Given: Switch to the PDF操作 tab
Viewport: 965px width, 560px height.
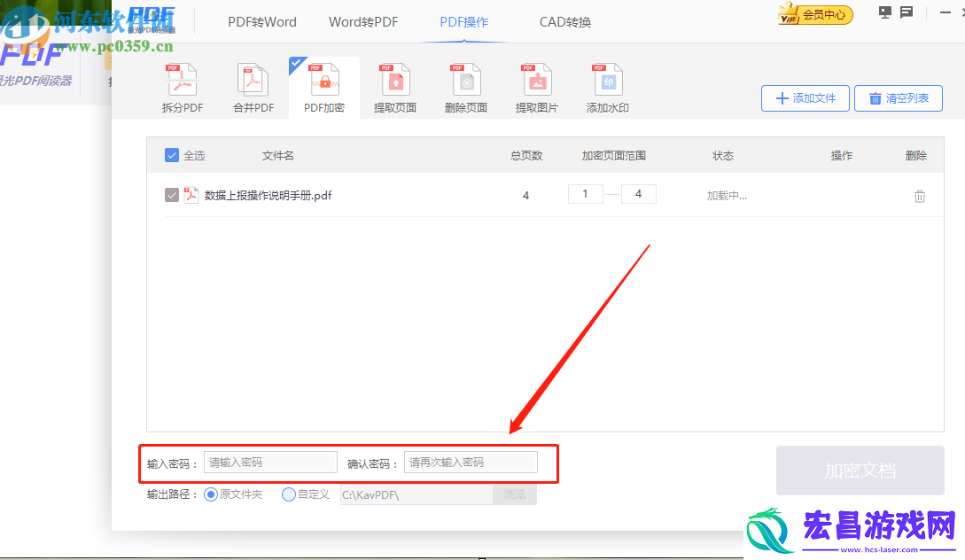Looking at the screenshot, I should (464, 22).
